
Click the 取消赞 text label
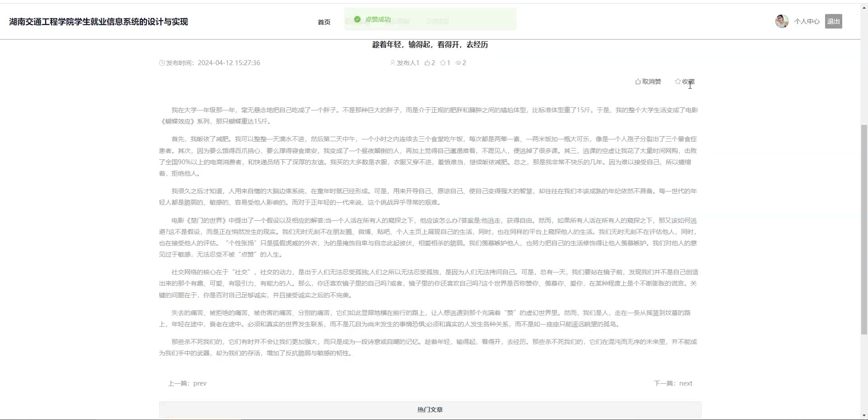(x=651, y=81)
